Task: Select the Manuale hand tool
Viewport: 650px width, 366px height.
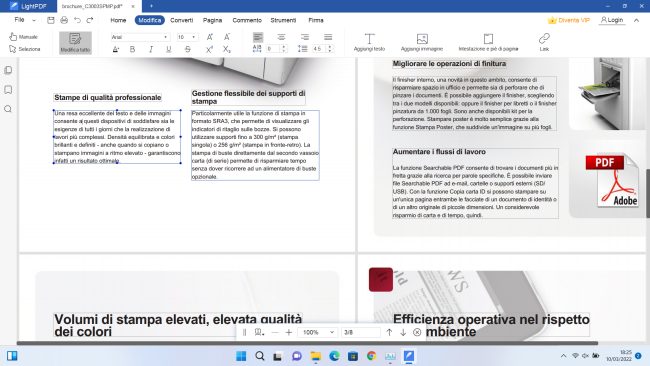Action: [24, 37]
